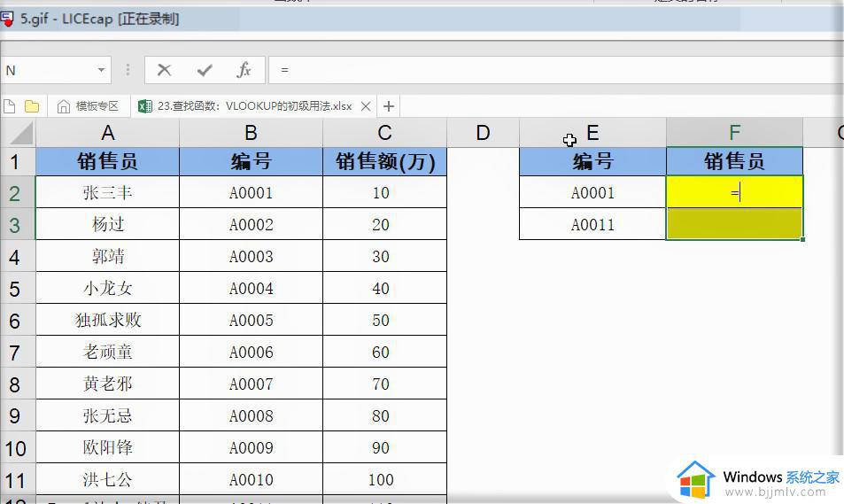Click cell containing 黄老邪

click(x=108, y=384)
